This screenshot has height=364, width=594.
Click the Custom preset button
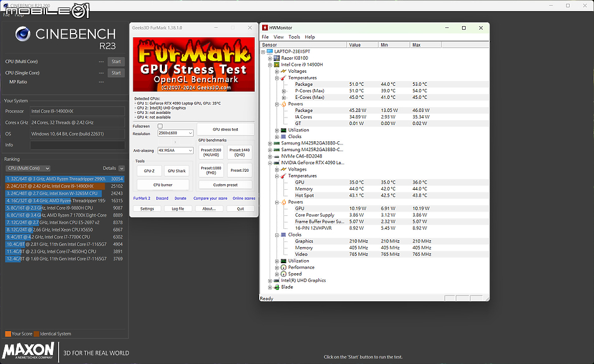tap(225, 185)
